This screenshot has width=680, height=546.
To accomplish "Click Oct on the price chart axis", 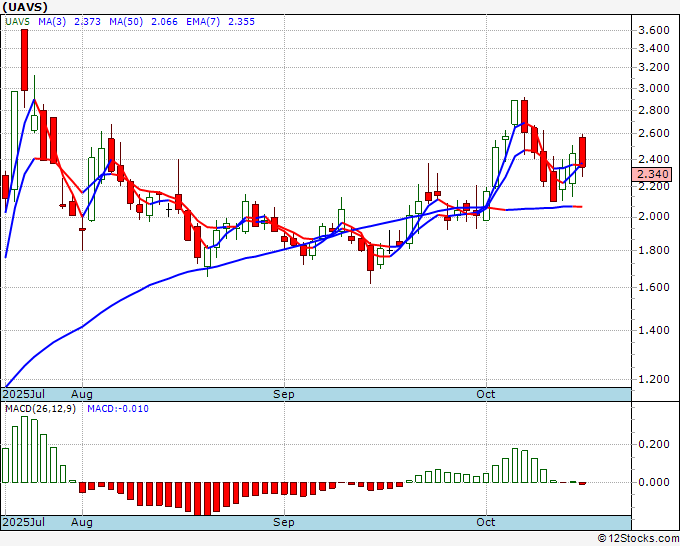I will click(x=485, y=394).
